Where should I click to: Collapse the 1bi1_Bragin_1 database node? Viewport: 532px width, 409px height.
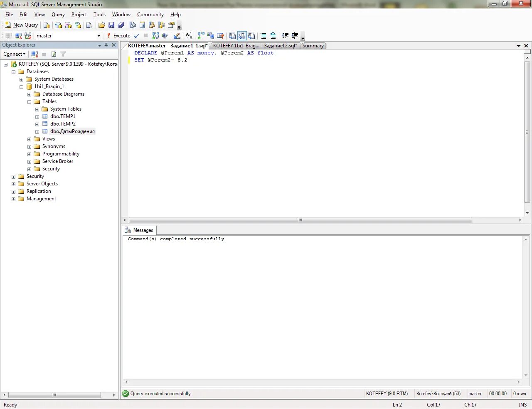pos(21,87)
